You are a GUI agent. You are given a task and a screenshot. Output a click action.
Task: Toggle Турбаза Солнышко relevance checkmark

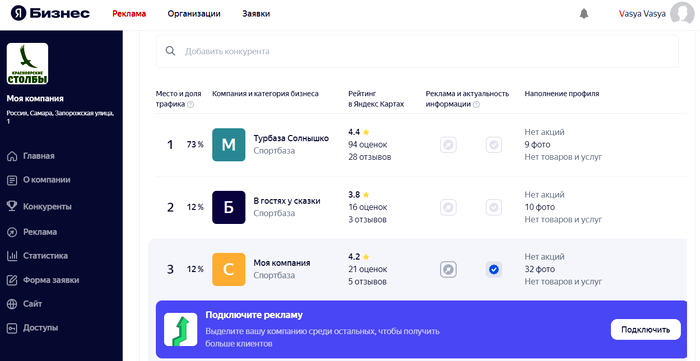[x=494, y=145]
